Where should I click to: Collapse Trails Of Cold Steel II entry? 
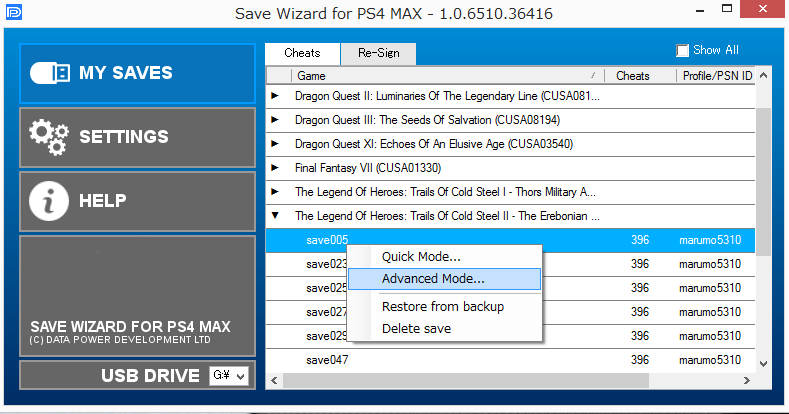pos(276,215)
